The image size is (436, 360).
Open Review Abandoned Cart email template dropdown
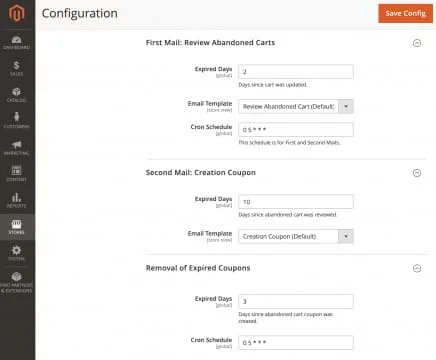coord(296,106)
